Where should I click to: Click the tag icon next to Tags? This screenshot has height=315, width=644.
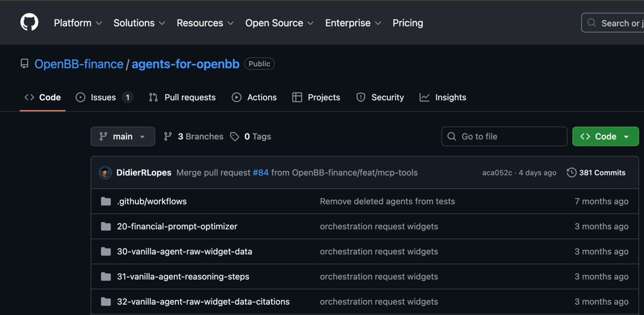coord(235,137)
